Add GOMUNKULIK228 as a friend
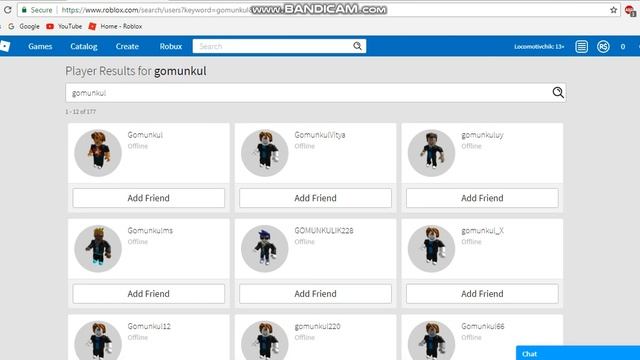The width and height of the screenshot is (640, 360). point(315,293)
